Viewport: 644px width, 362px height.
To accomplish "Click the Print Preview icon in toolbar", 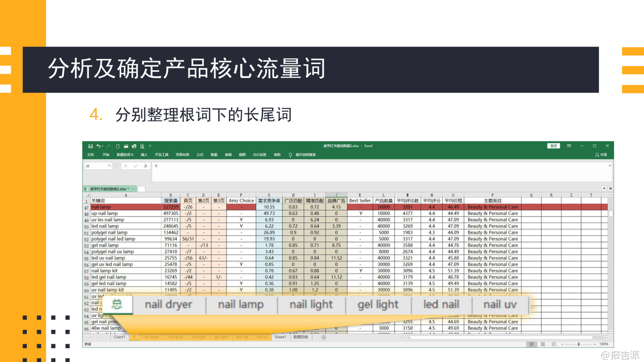I will coord(142,146).
